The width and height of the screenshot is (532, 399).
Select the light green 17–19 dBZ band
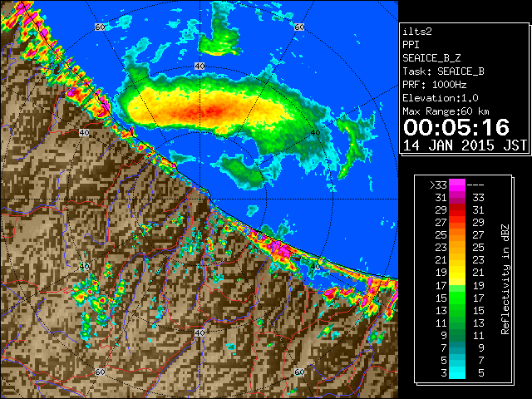pyautogui.click(x=457, y=285)
